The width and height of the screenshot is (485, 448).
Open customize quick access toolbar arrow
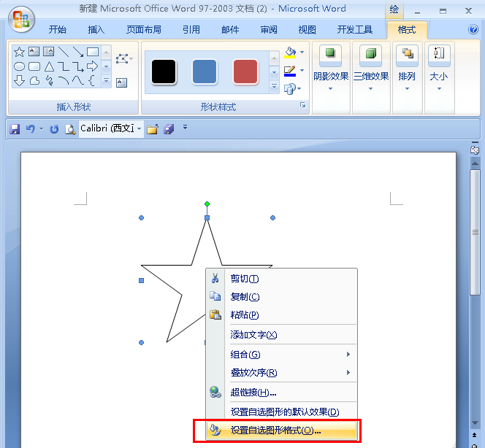[185, 127]
